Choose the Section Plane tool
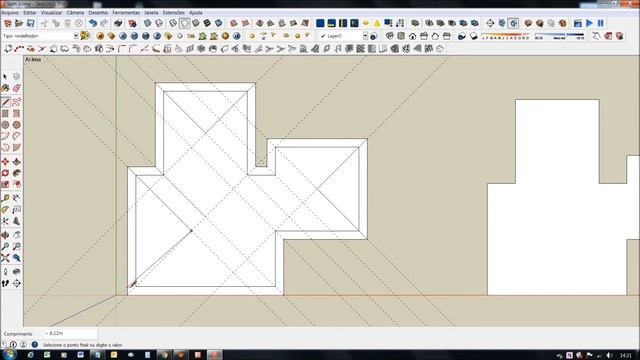 [x=16, y=283]
